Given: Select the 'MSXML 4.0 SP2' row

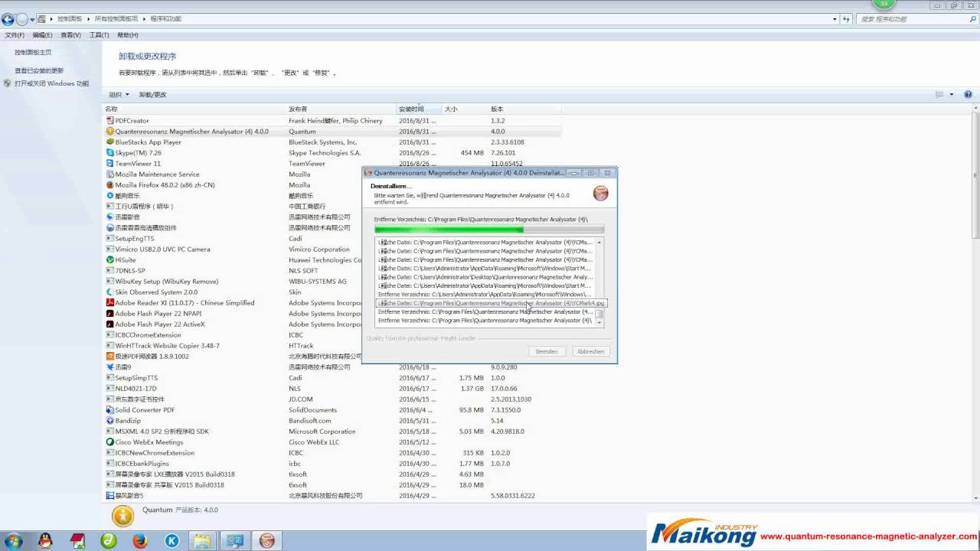Looking at the screenshot, I should click(x=332, y=432).
